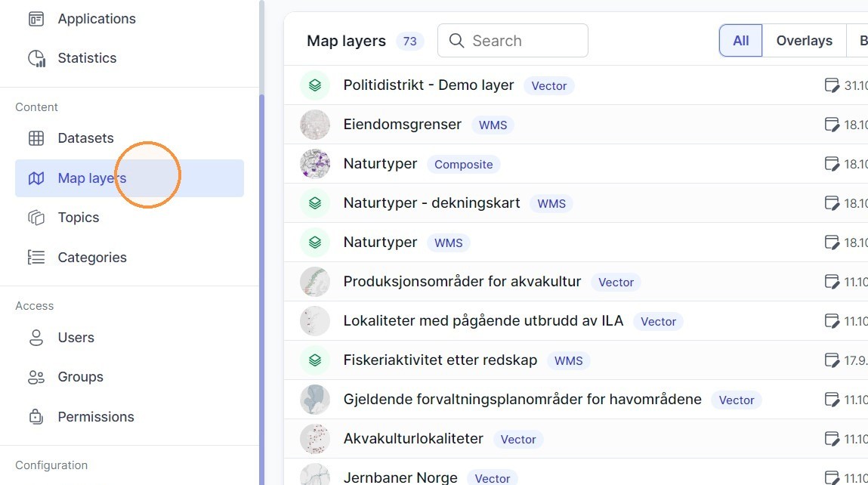The image size is (868, 485).
Task: Click the Vector badge on Akvakulturlokaliteter row
Action: point(518,440)
